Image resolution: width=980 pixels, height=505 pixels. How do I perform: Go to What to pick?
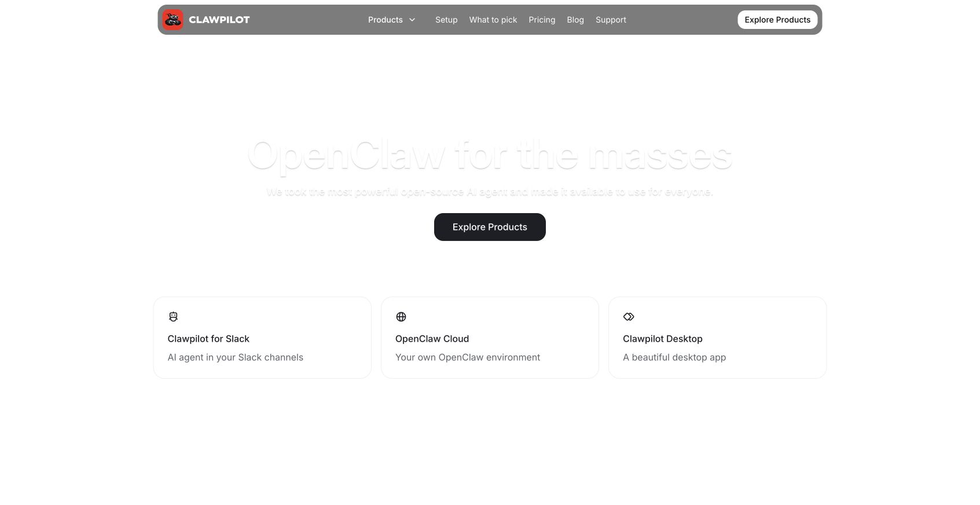click(493, 20)
